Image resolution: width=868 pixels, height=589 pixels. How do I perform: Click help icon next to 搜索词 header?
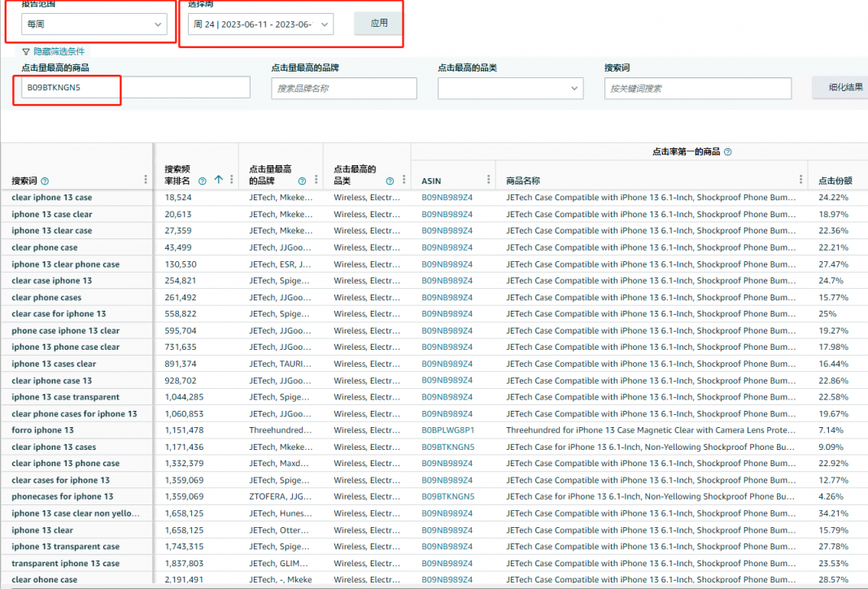[45, 181]
